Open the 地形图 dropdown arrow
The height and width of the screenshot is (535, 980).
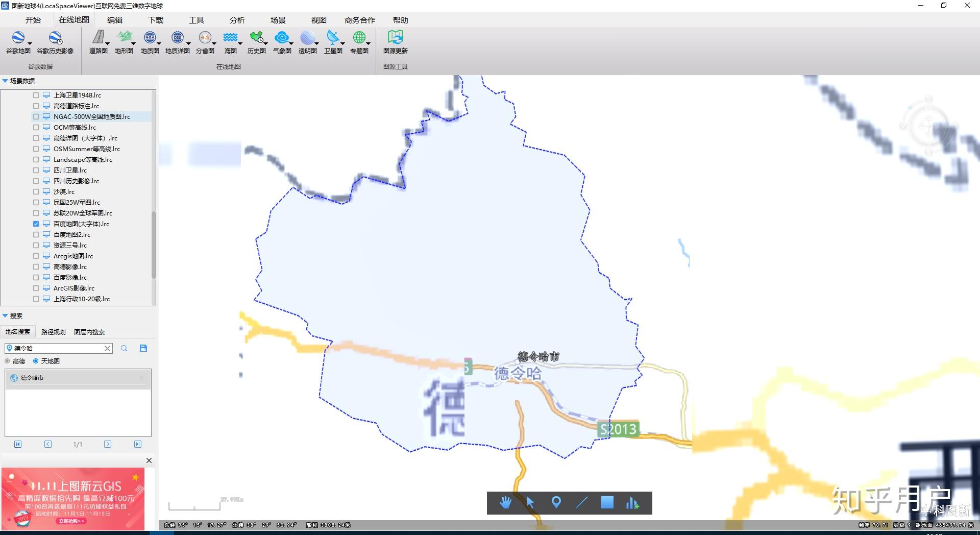[x=133, y=43]
